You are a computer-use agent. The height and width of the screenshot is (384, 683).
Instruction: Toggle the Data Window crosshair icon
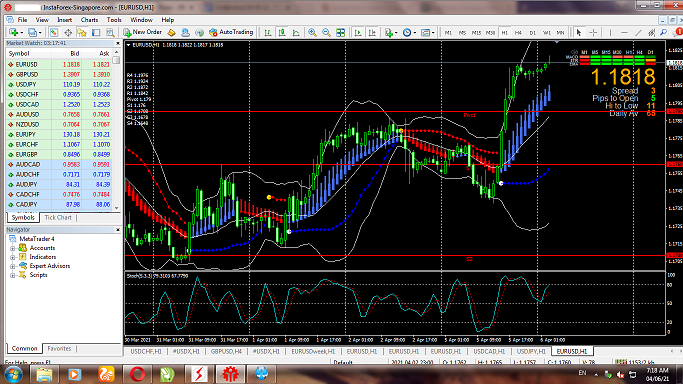(x=68, y=32)
